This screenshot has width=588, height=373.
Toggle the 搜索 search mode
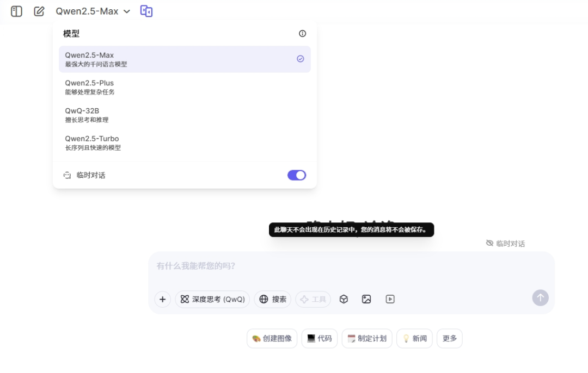[272, 299]
